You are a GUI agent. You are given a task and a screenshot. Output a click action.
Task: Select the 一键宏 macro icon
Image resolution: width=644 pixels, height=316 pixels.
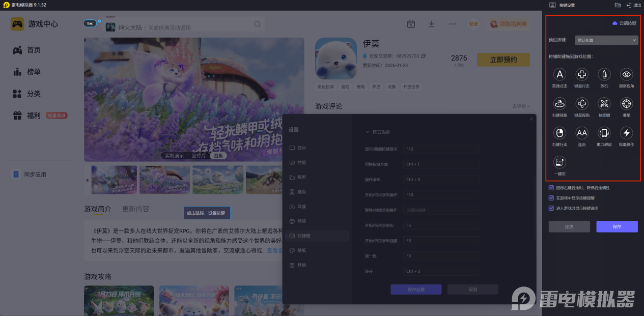pos(559,162)
